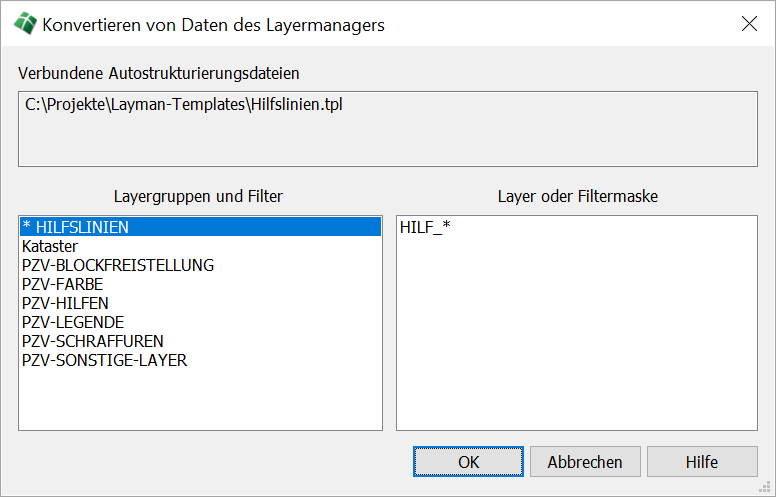The image size is (776, 497).
Task: Highlight the PZV-LEGENDE layer group
Action: [x=73, y=322]
